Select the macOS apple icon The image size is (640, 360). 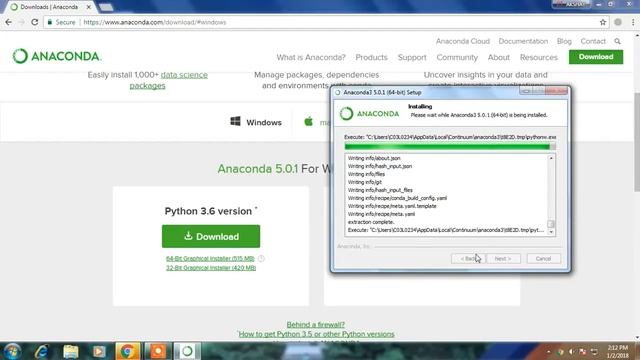click(309, 121)
